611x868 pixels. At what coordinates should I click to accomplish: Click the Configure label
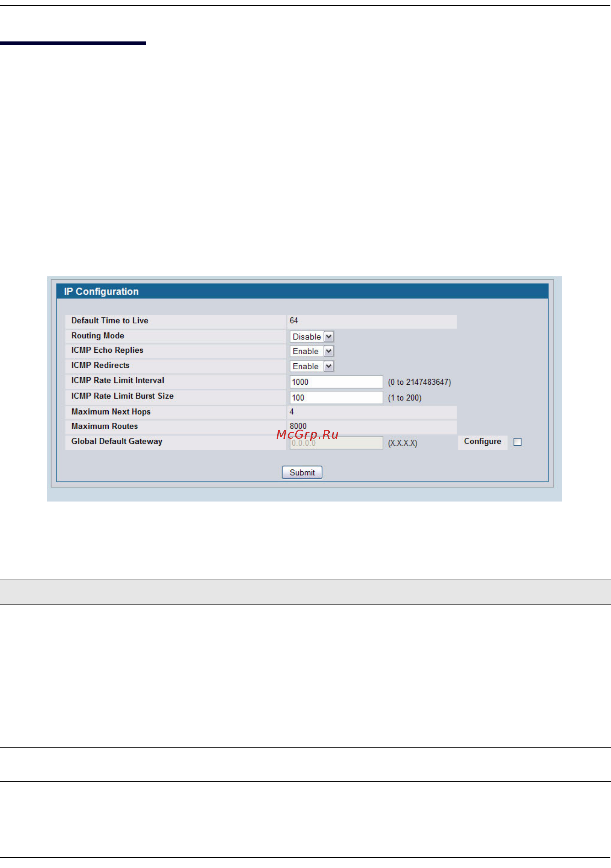[x=483, y=441]
